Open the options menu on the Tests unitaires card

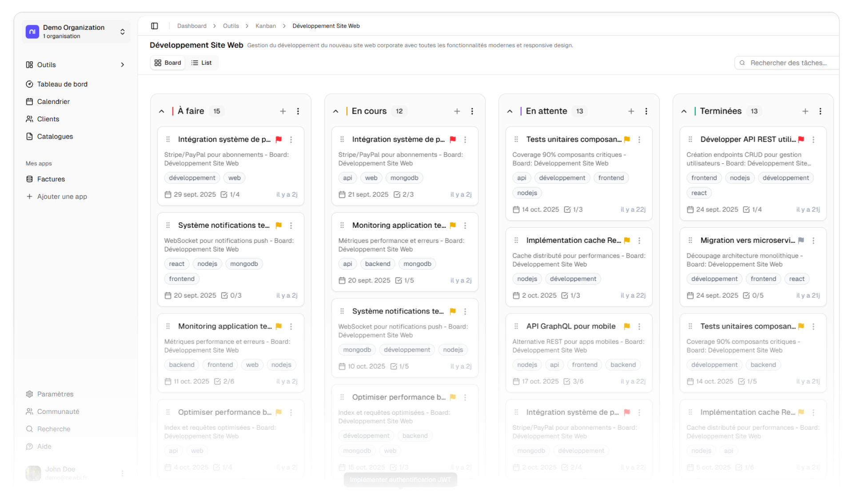point(640,139)
